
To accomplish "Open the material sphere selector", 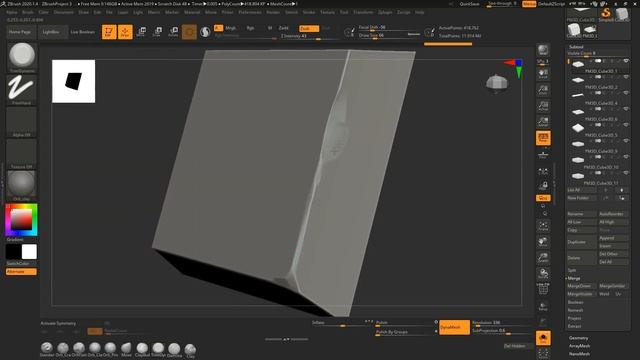I will pyautogui.click(x=22, y=186).
